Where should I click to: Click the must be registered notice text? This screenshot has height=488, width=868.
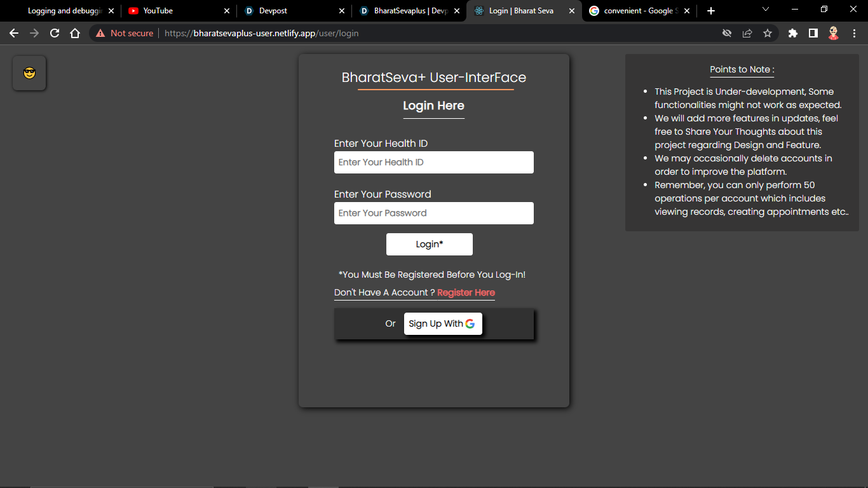(432, 275)
